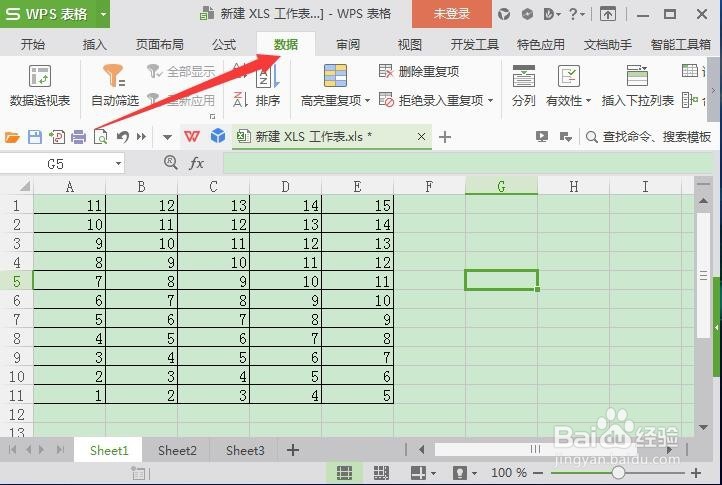Expand the Validity (有效性) dropdown arrow
This screenshot has width=722, height=485.
click(588, 100)
